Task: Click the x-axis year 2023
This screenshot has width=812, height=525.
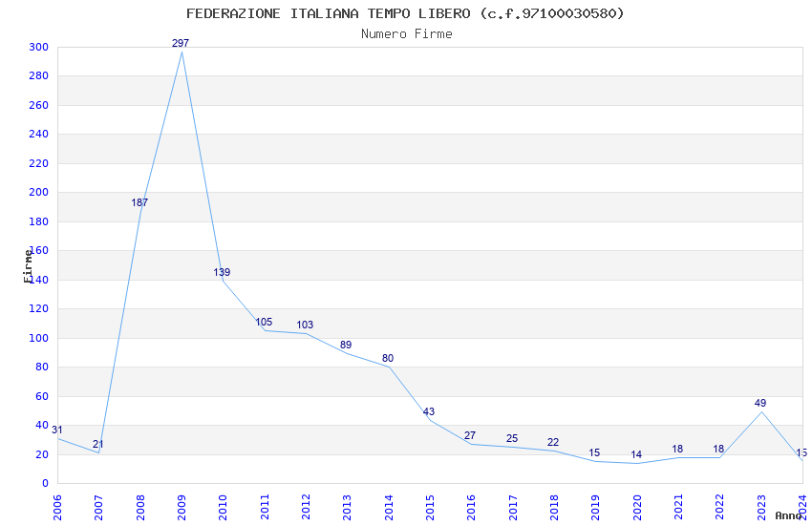Action: (x=761, y=508)
